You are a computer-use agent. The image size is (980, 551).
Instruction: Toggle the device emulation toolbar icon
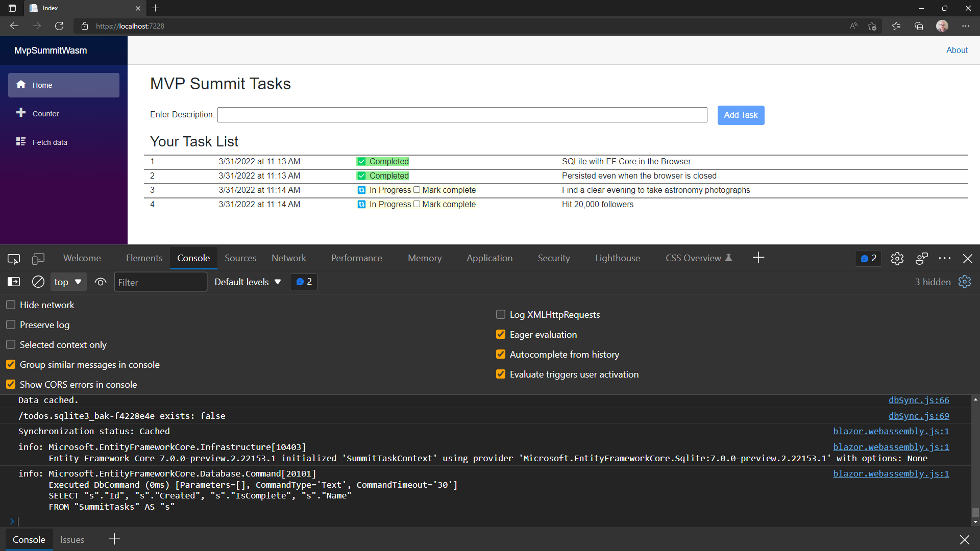coord(38,259)
